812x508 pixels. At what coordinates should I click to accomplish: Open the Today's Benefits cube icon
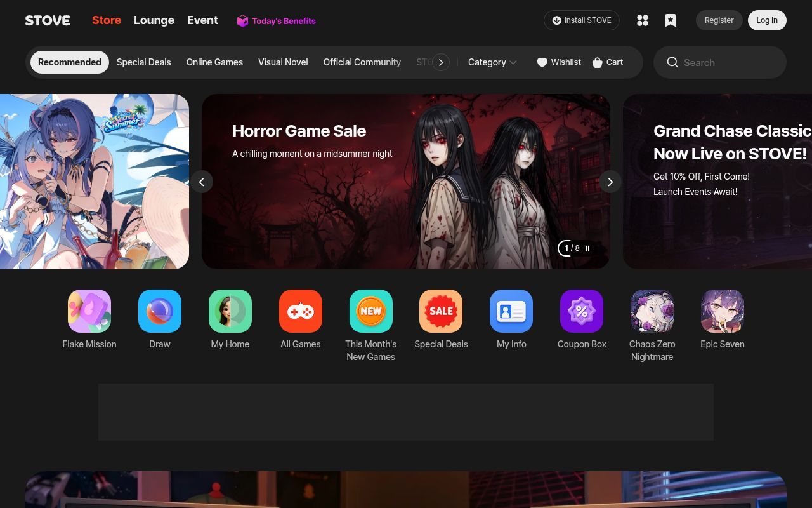[242, 21]
